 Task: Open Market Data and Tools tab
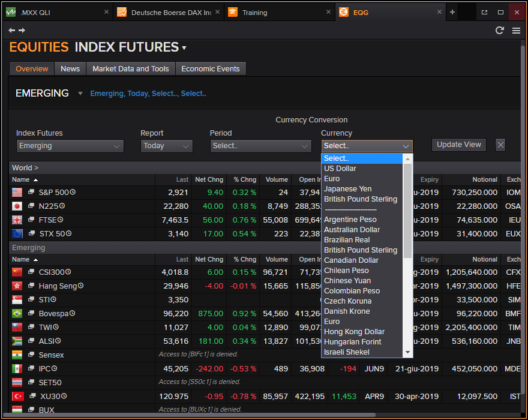point(131,69)
